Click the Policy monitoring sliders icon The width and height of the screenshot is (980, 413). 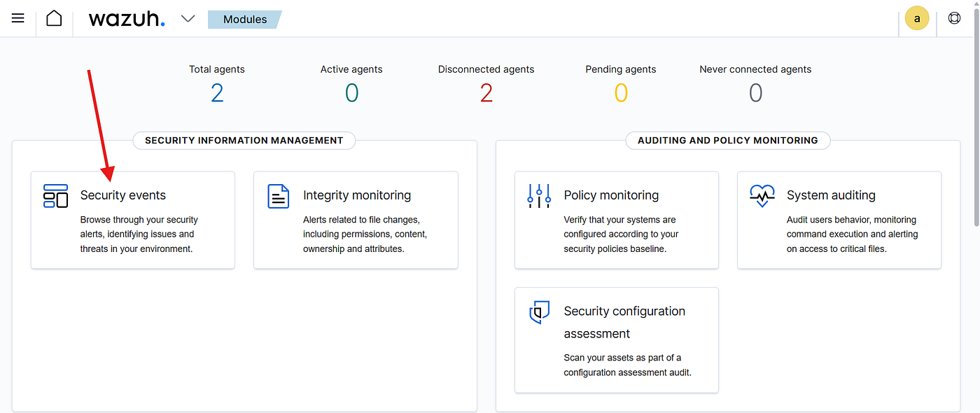(539, 196)
